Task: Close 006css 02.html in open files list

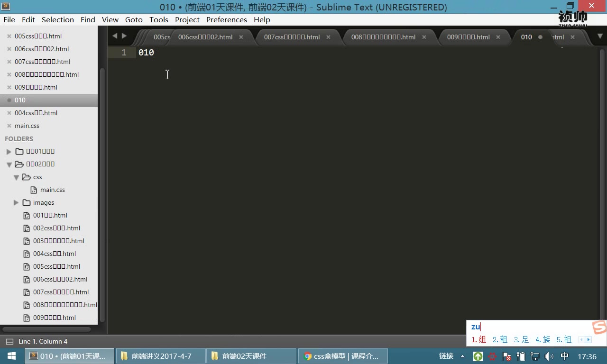Action: tap(9, 49)
